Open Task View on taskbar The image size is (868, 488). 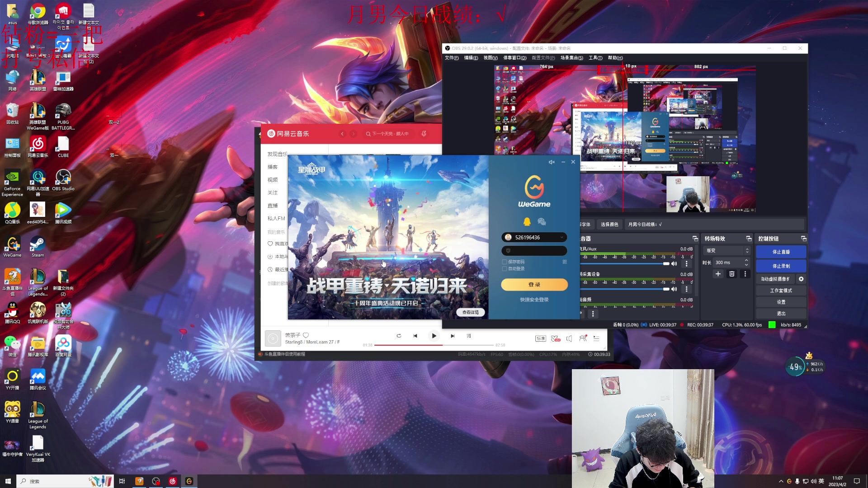(x=122, y=481)
